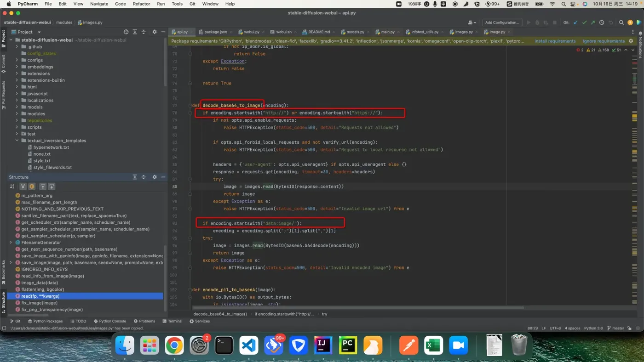Hide the Project panel with minus icon
This screenshot has width=644, height=362.
tap(163, 32)
